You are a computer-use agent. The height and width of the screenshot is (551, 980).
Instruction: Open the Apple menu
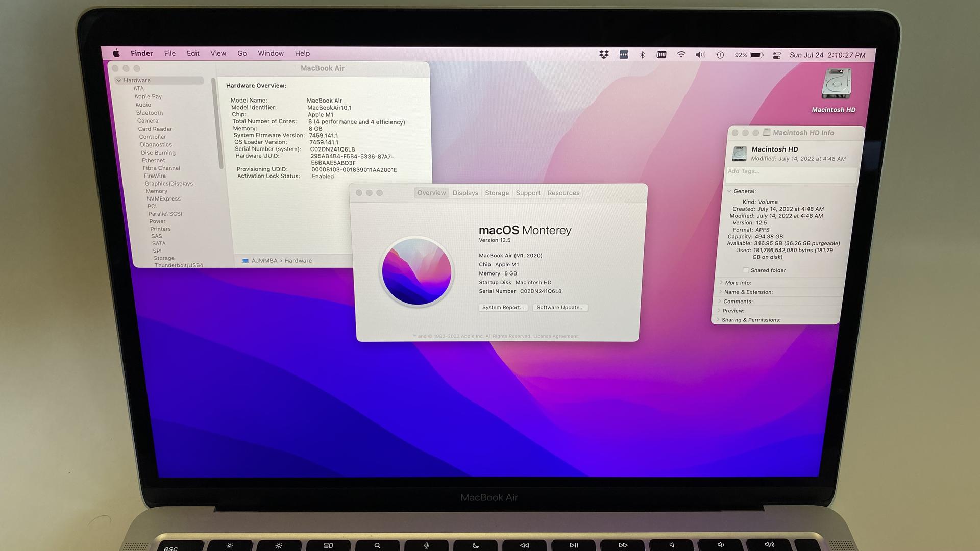tap(116, 53)
